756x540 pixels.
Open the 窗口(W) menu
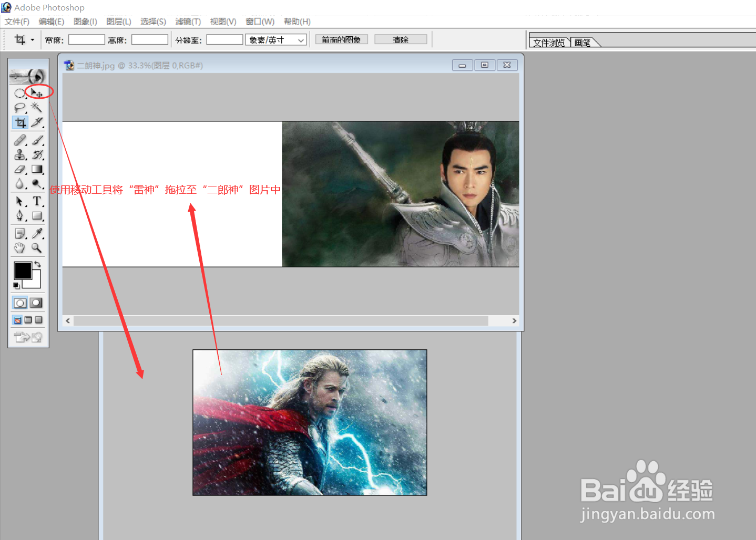point(260,22)
